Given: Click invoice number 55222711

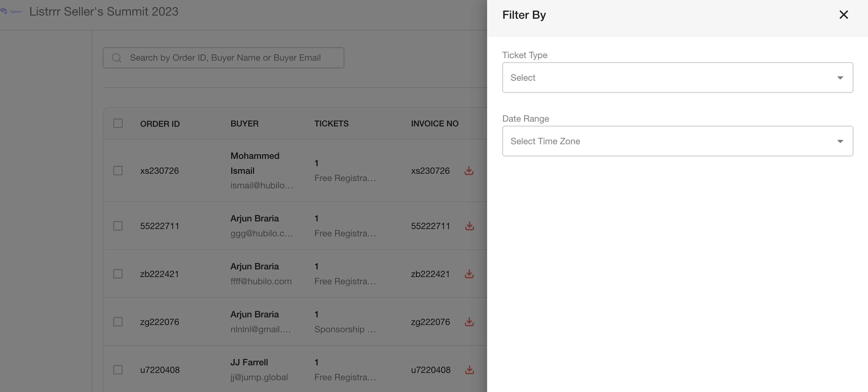Looking at the screenshot, I should pos(431,226).
